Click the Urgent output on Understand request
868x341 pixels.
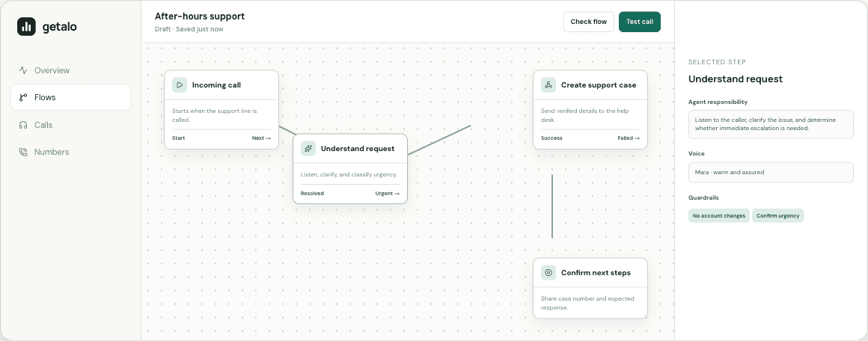coord(388,193)
